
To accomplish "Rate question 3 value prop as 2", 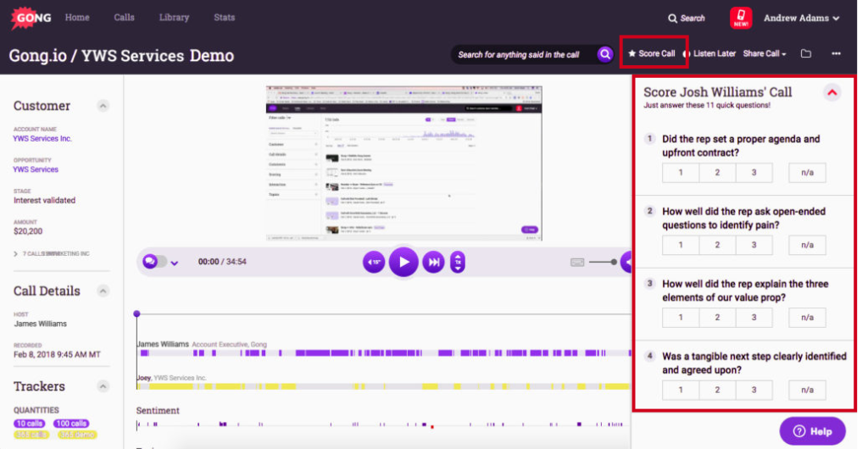I will click(x=717, y=318).
